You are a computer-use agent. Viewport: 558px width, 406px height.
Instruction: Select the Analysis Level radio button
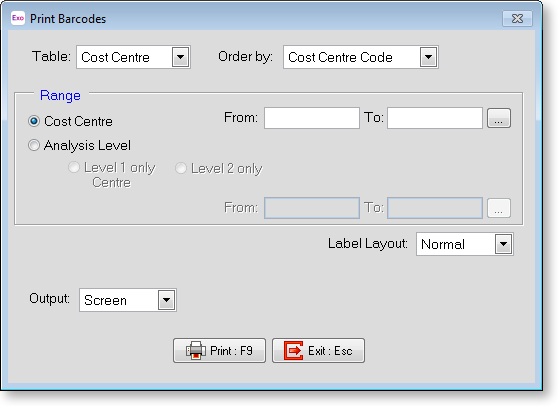click(34, 145)
